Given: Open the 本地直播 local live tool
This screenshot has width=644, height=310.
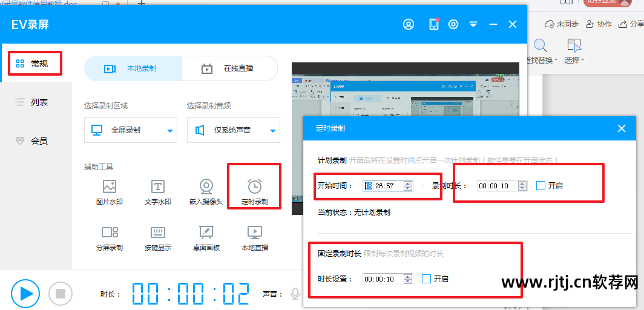Looking at the screenshot, I should 255,239.
